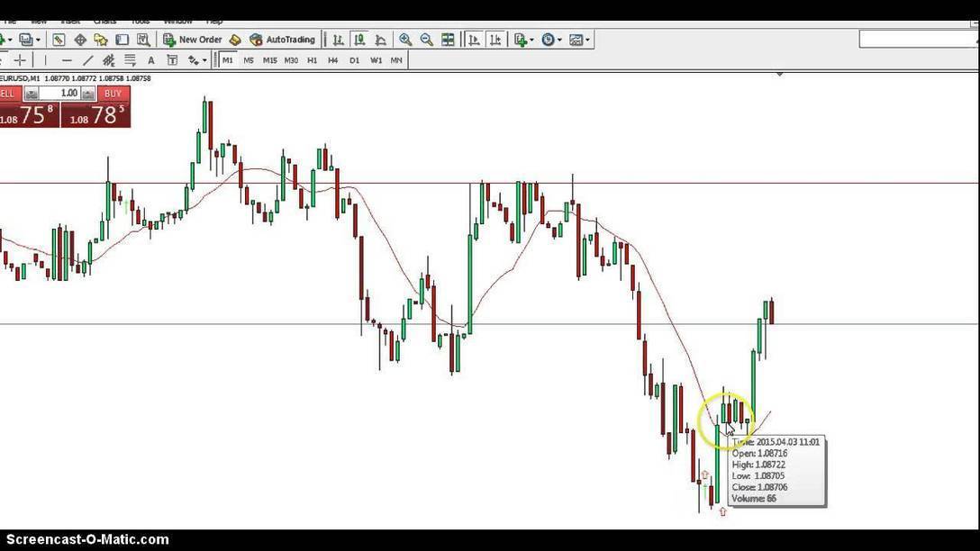Select the Text (A) drawing tool

tap(150, 60)
